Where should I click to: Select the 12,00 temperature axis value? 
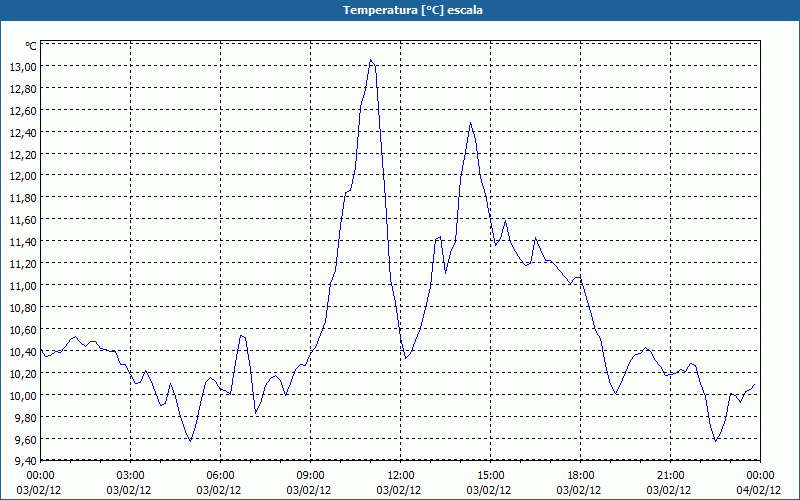tap(22, 176)
